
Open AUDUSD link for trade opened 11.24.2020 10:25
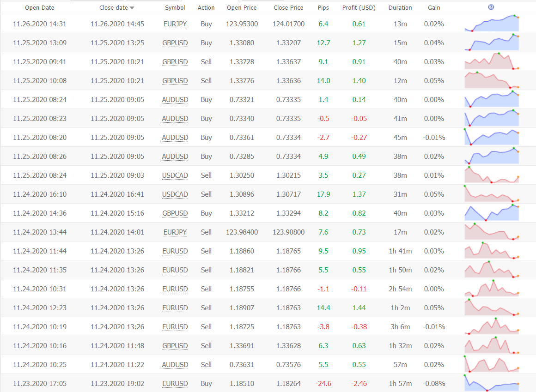pos(175,365)
